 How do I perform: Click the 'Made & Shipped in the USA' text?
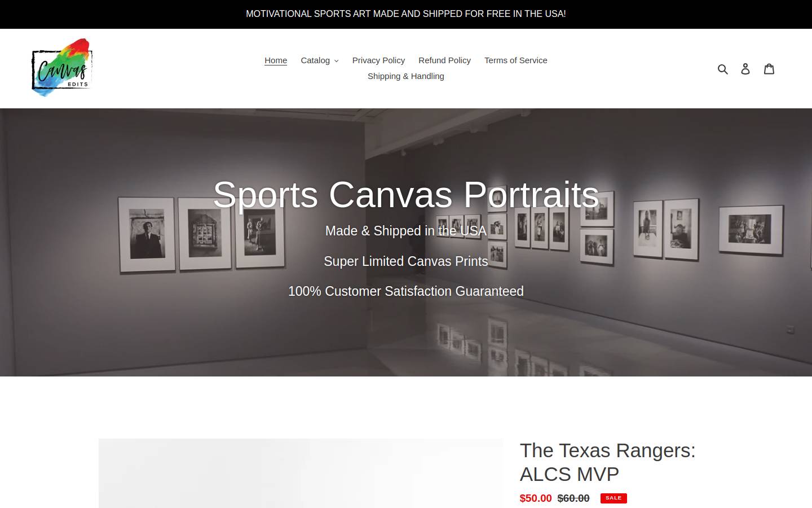click(406, 231)
